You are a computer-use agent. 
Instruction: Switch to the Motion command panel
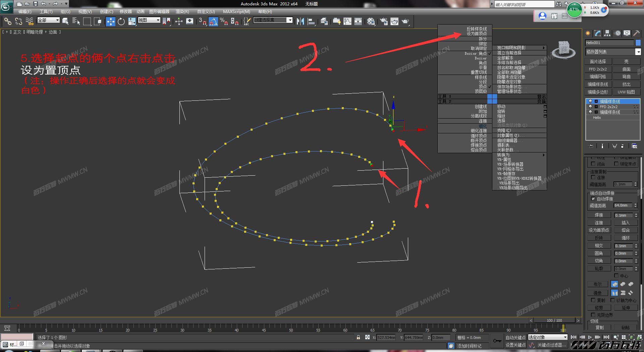coord(618,33)
